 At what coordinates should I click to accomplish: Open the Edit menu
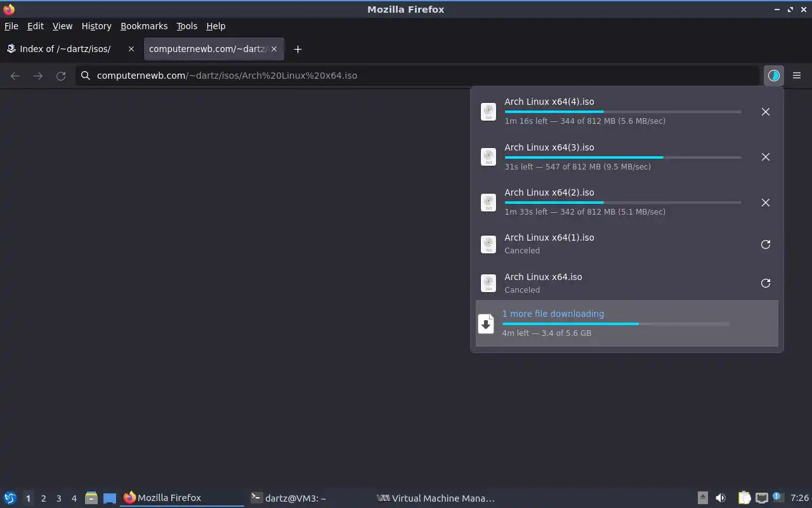[36, 26]
